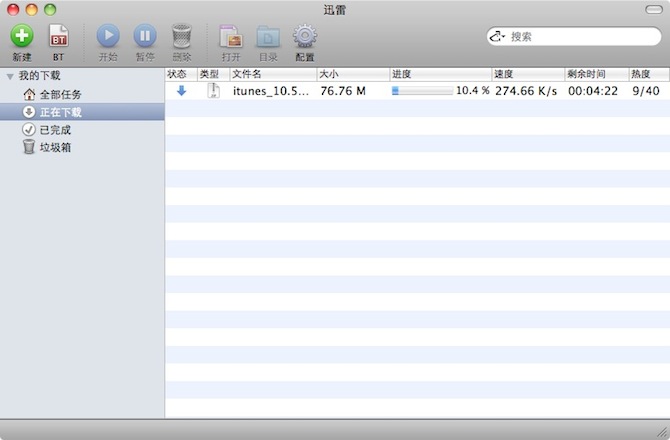Click the 274.66 K/s speed value
Viewport: 670px width, 440px height.
526,91
